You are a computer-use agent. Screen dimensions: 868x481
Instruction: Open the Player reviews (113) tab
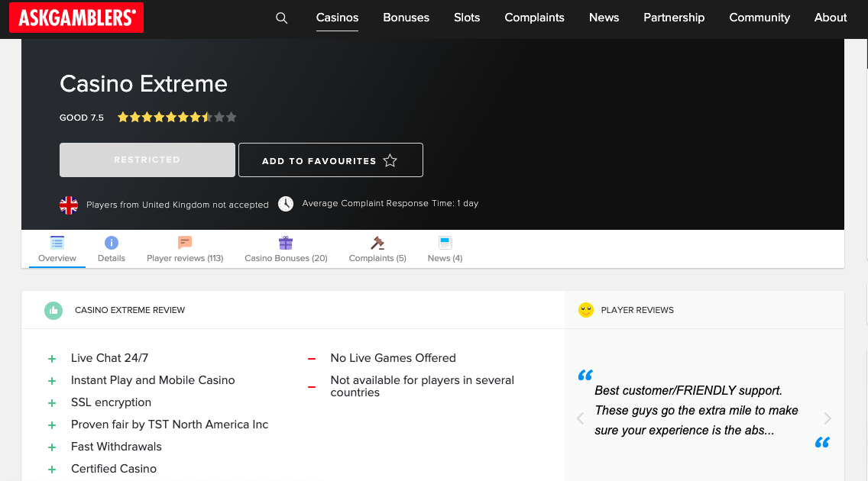click(185, 250)
